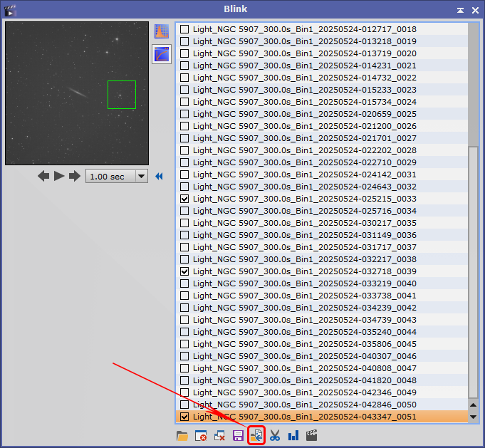The width and height of the screenshot is (485, 448).
Task: Select row Light_NGC 5907_300.0s_Bin1_20250524-014732_0022
Action: pos(322,78)
